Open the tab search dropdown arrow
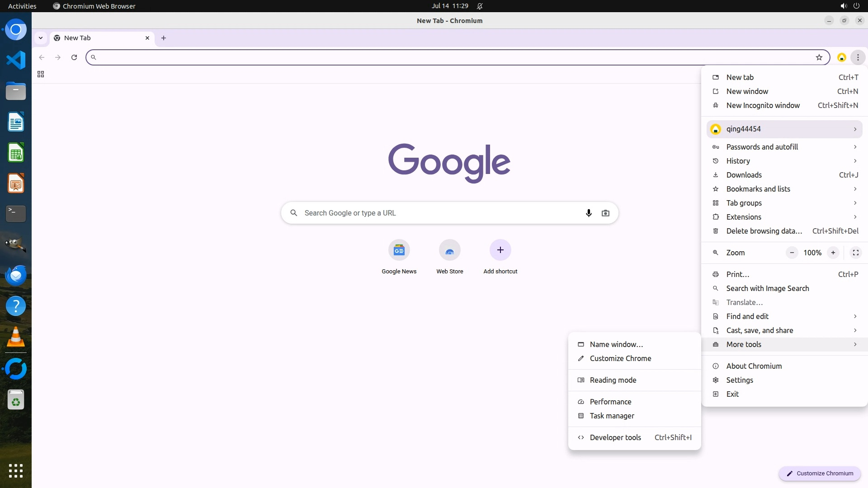Screen dimensions: 868x488 point(41,38)
